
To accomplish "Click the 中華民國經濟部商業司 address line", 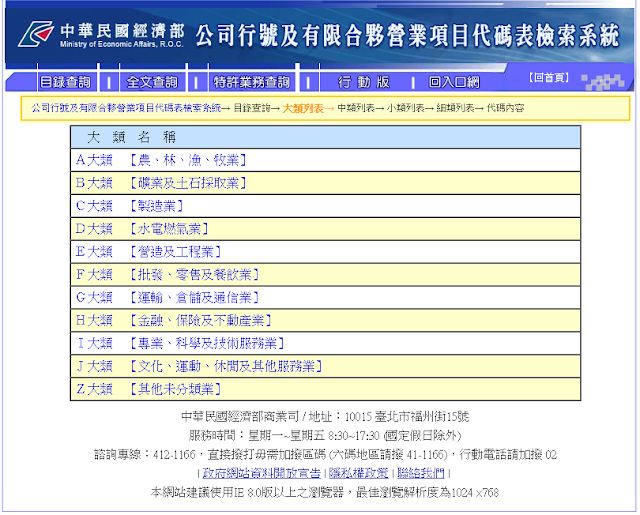I will [325, 417].
